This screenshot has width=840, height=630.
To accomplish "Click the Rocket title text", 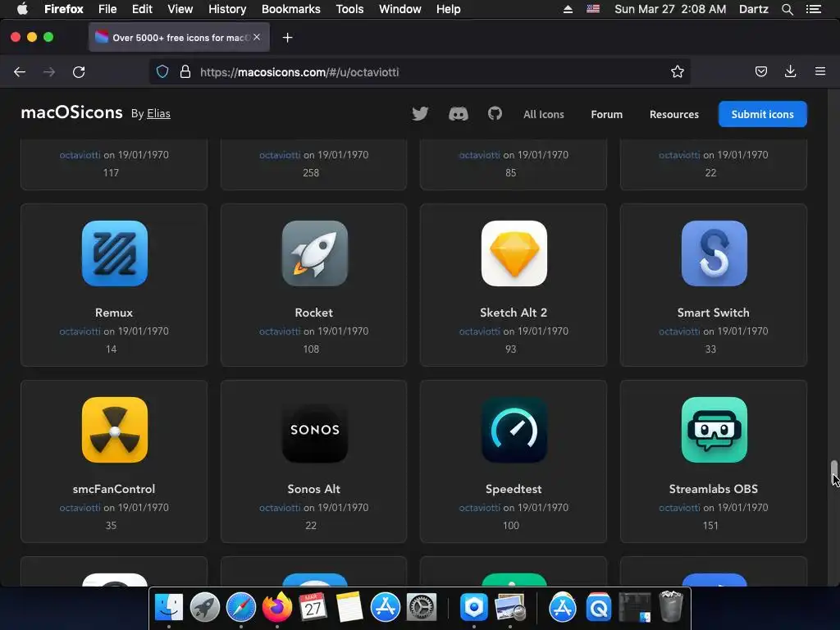I will [x=313, y=313].
